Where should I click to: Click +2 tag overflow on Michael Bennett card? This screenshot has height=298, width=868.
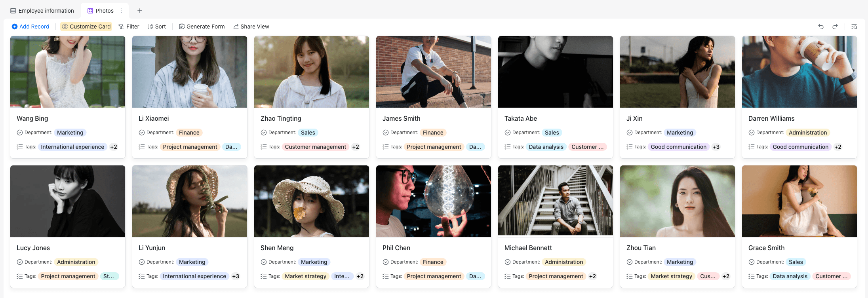point(592,276)
